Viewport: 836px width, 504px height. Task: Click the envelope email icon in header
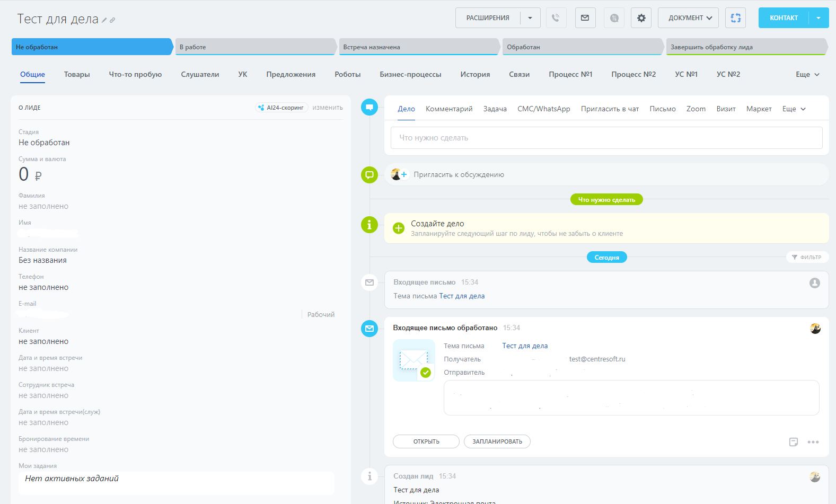(x=585, y=18)
